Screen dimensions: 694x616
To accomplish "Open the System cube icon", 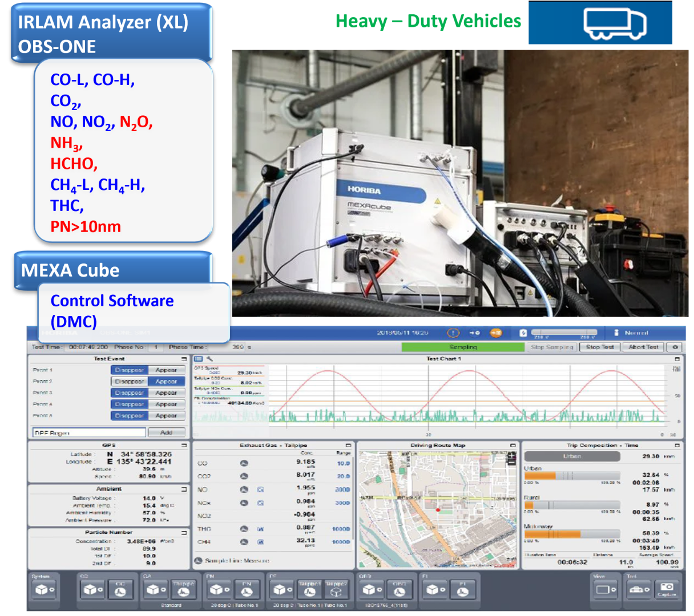I will (44, 590).
